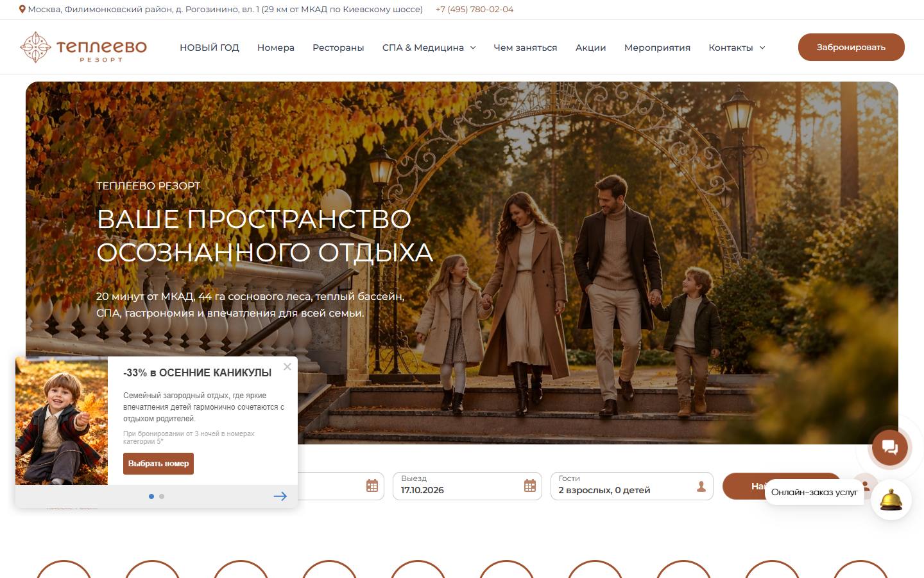The height and width of the screenshot is (578, 924).
Task: Click the Выбрать номер button
Action: click(158, 464)
